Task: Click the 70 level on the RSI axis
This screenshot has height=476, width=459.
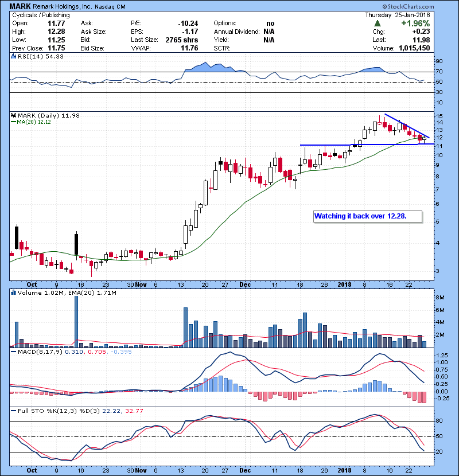Action: (x=439, y=72)
